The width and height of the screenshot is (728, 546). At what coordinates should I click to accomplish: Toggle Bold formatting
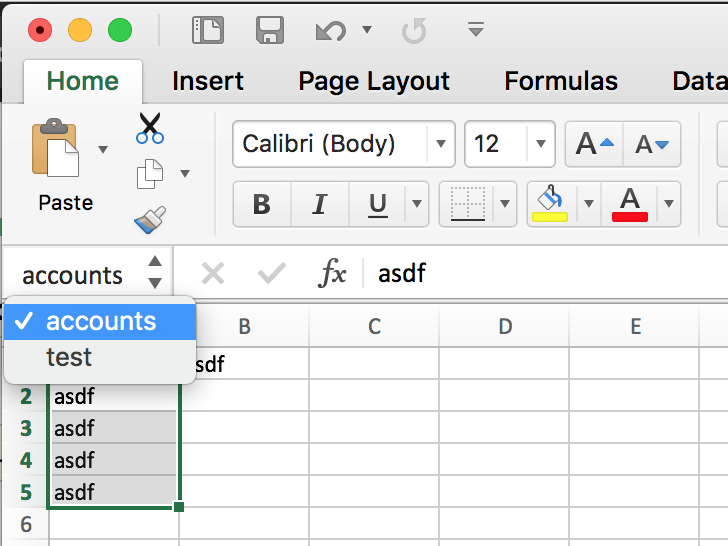pos(262,205)
